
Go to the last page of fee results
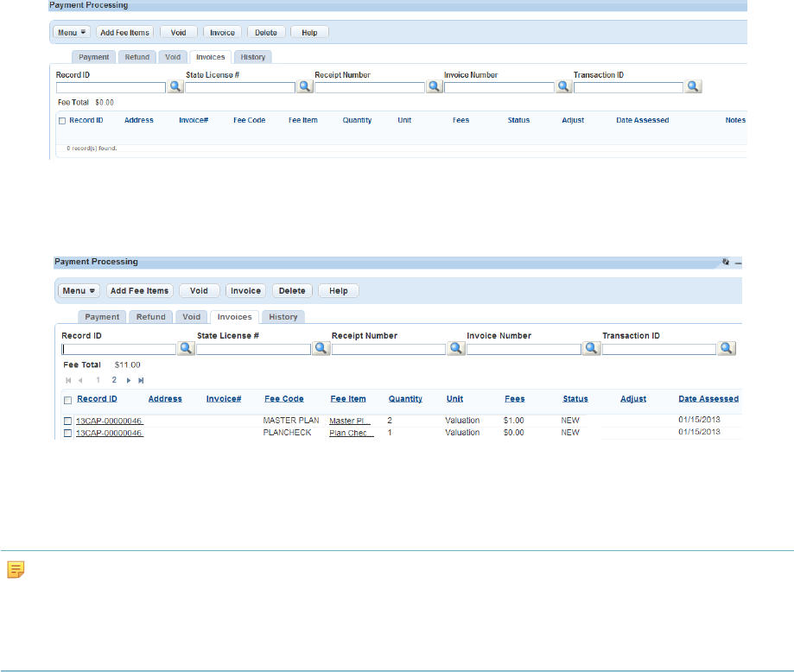click(141, 380)
